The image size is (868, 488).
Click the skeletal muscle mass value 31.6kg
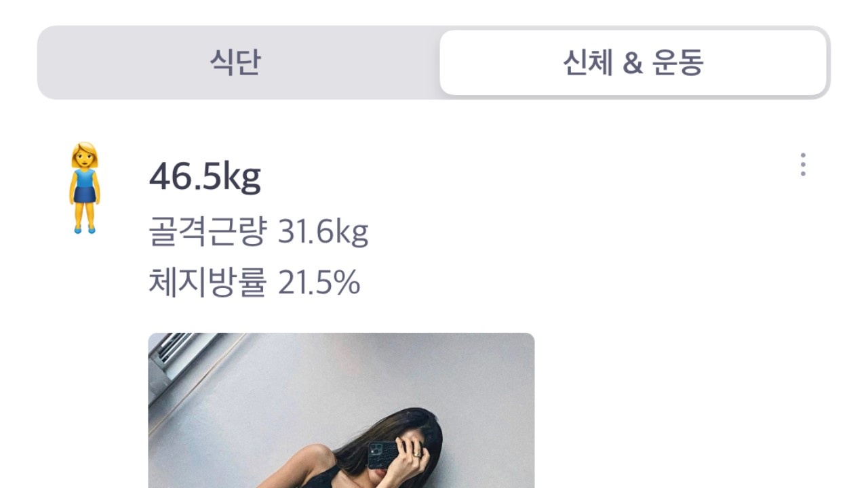click(323, 233)
